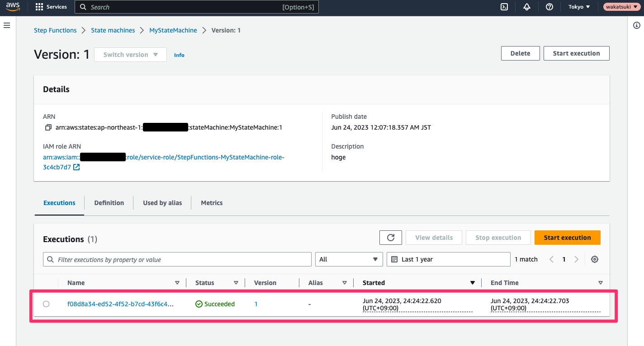
Task: Open the hamburger side navigation menu
Action: coord(7,25)
